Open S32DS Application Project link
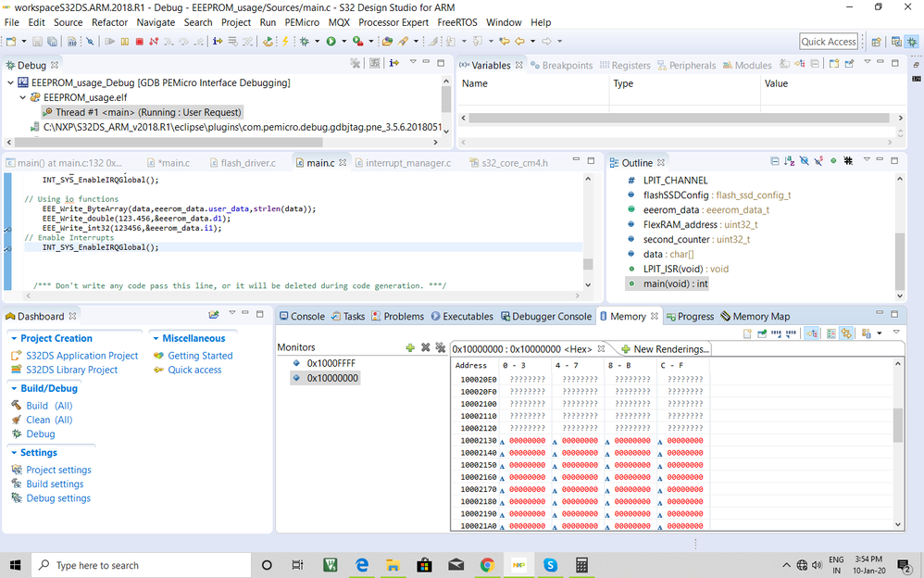 click(81, 356)
